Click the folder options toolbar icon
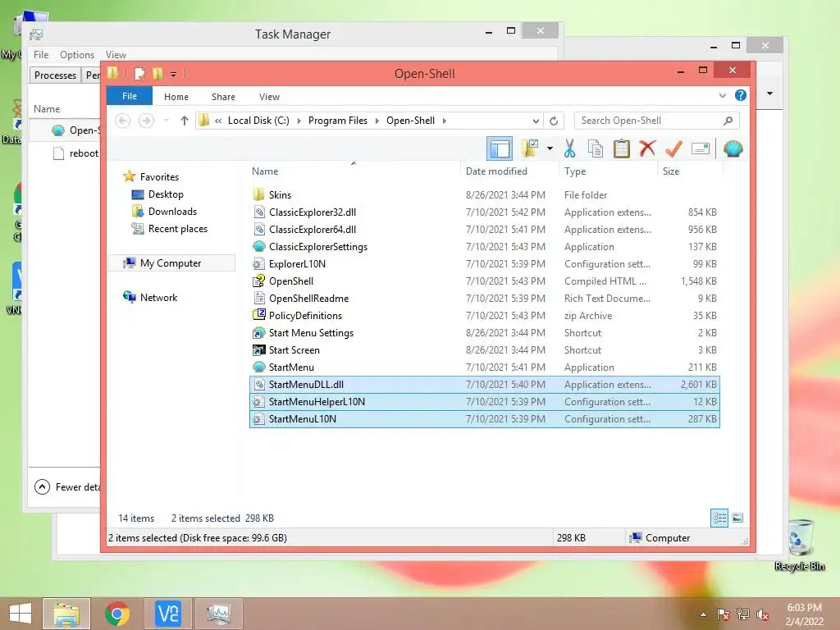Viewport: 840px width, 630px height. 530,149
